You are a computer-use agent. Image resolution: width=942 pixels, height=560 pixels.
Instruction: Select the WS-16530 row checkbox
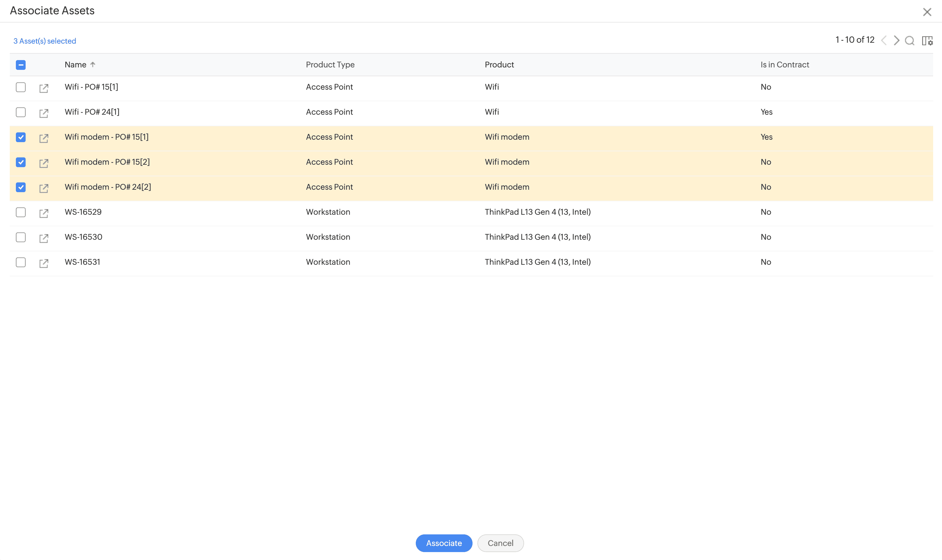(21, 237)
